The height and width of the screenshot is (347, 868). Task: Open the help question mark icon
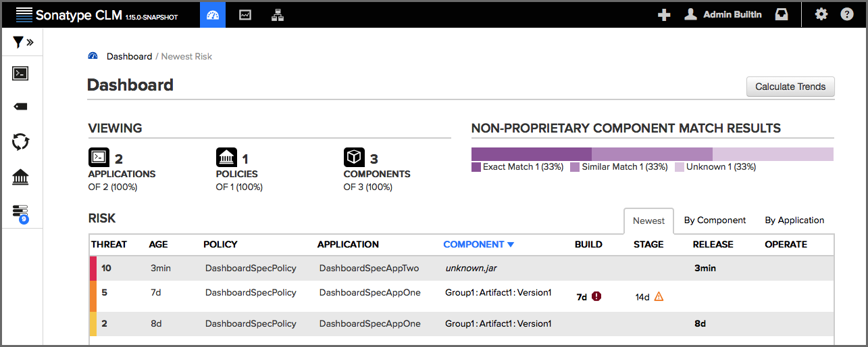(x=847, y=14)
